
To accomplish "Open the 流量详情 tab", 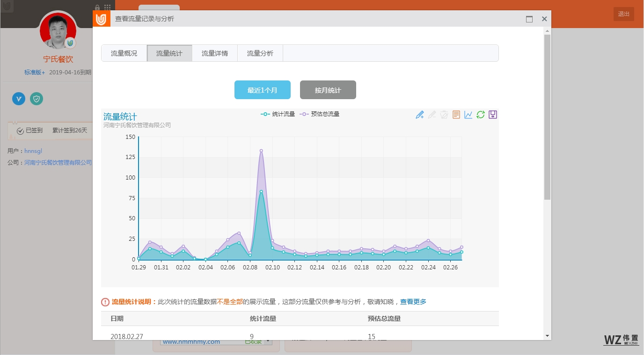I will tap(215, 53).
